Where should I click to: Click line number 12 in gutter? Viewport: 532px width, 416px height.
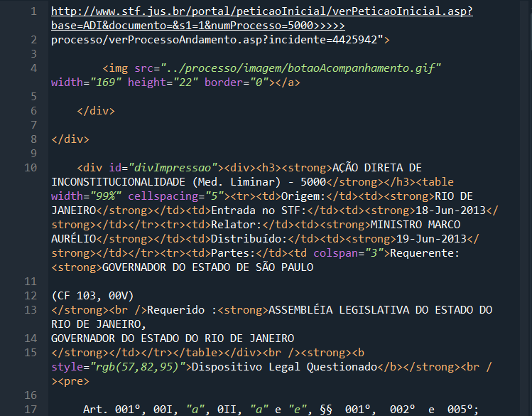click(x=31, y=296)
